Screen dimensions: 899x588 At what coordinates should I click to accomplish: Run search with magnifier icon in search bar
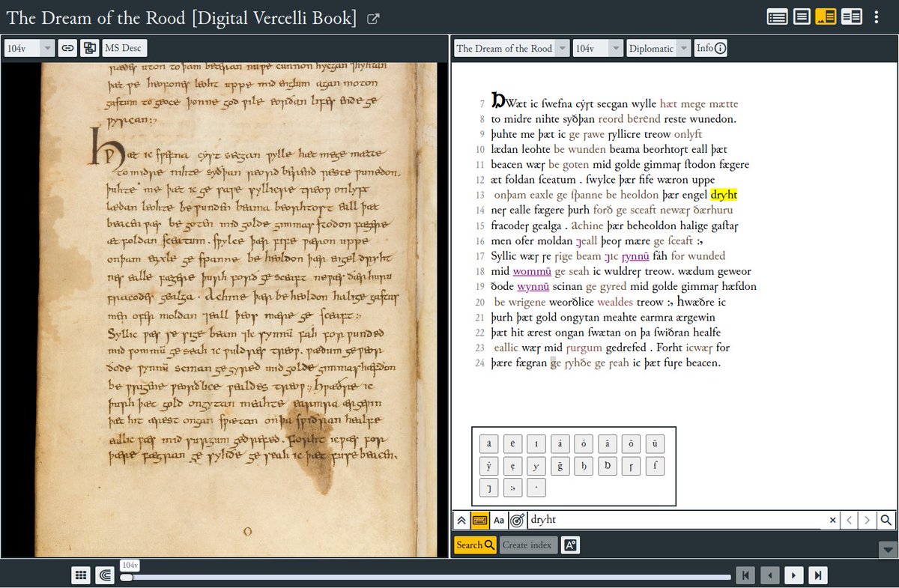[x=886, y=521]
